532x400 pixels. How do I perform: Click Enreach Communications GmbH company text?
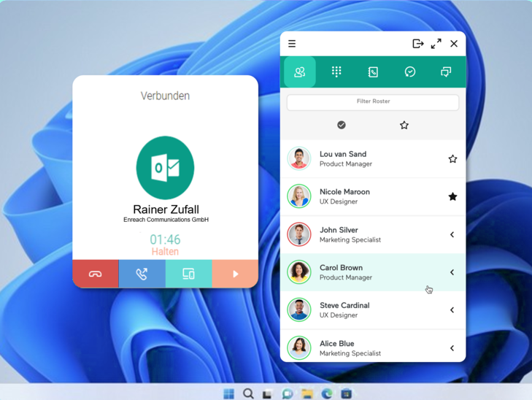click(x=166, y=220)
